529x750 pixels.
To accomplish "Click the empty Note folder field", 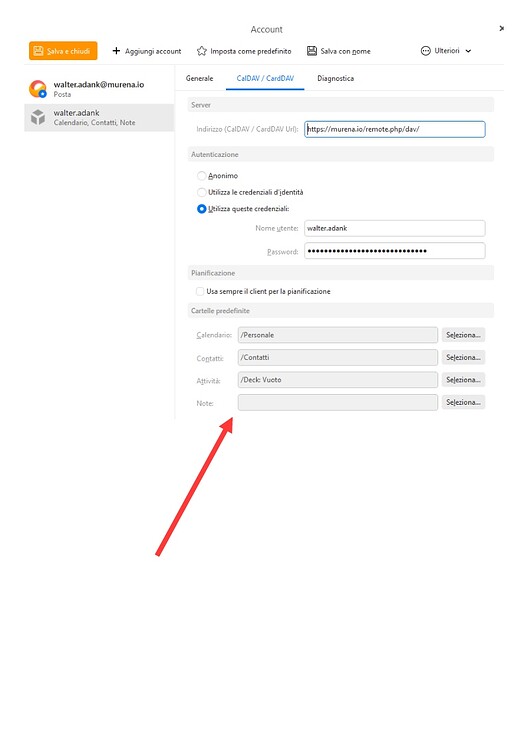I will (x=338, y=402).
